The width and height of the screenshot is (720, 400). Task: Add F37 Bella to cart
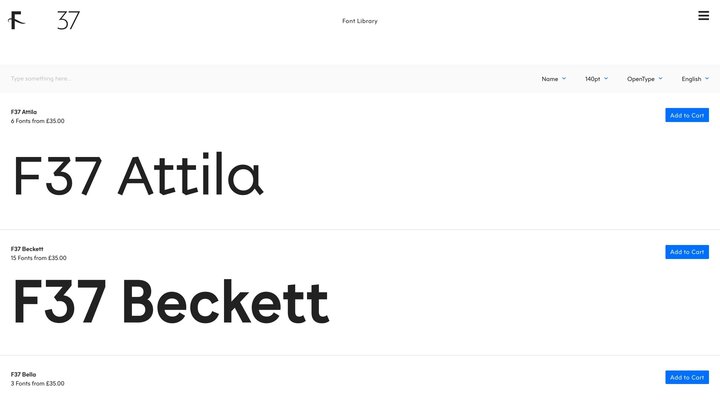687,377
